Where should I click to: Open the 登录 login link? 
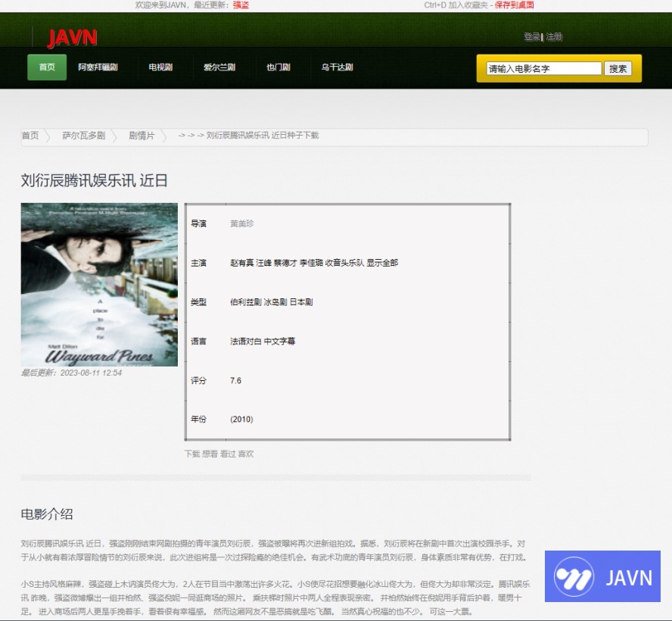coord(532,37)
